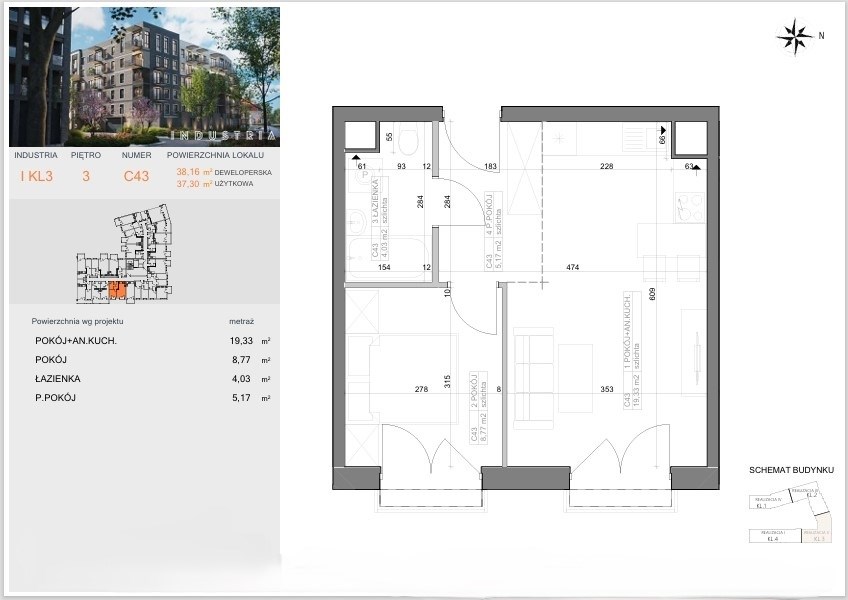Image resolution: width=848 pixels, height=600 pixels.
Task: Click the I KL3 staircase label
Action: coord(38,178)
